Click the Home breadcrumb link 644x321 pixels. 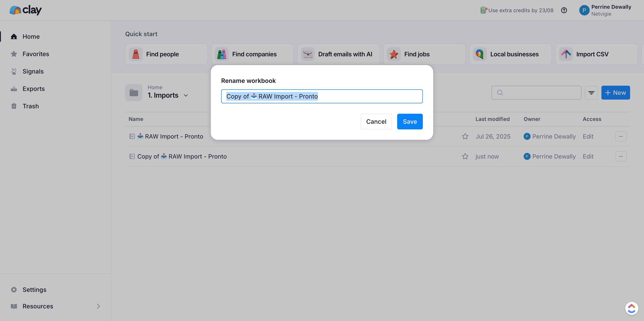155,87
